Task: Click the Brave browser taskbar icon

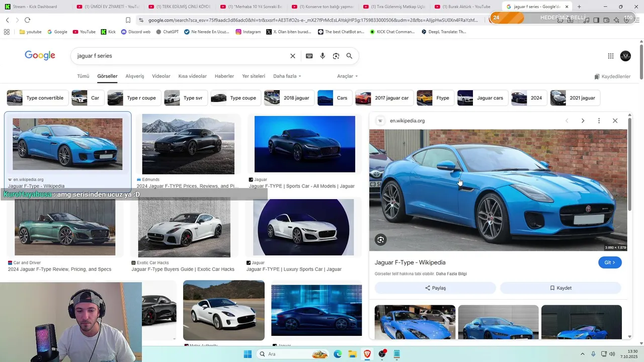Action: 367,354
